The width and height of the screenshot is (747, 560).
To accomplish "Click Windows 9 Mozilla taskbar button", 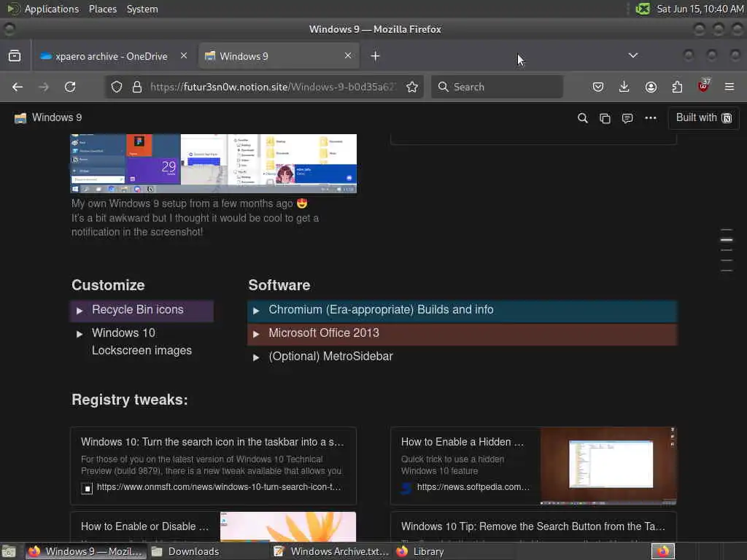I will 86,551.
